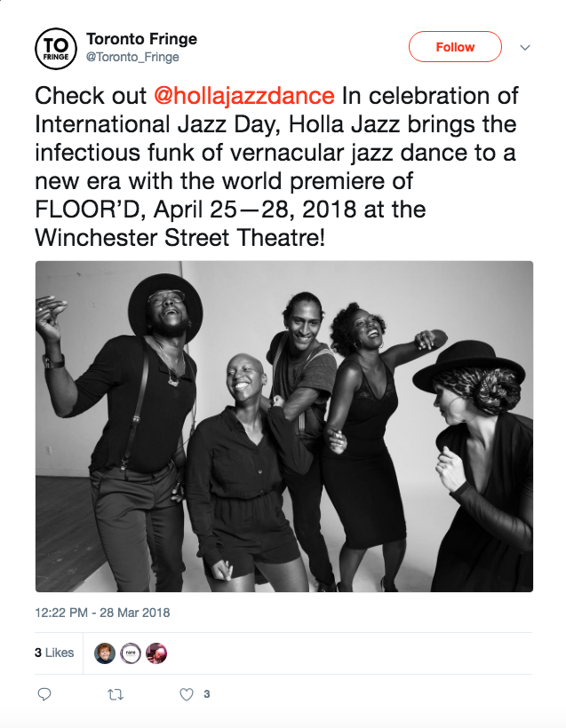Expand the tweet options chevron menu
Image resolution: width=566 pixels, height=728 pixels.
point(525,47)
